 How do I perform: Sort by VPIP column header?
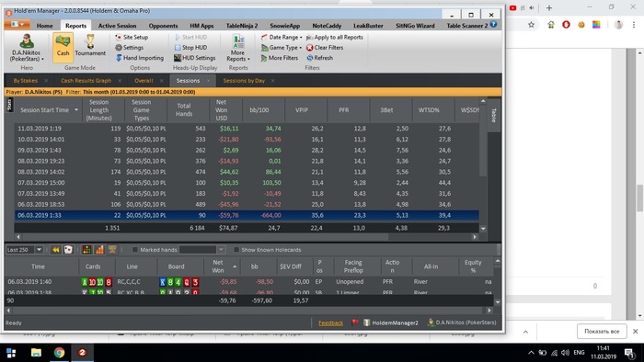point(302,110)
